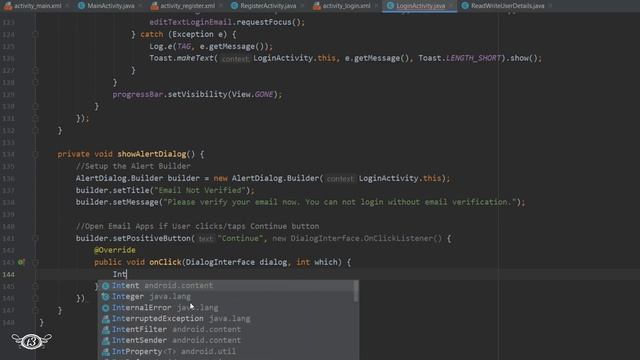Open the RegisterActivity.java tab

268,6
